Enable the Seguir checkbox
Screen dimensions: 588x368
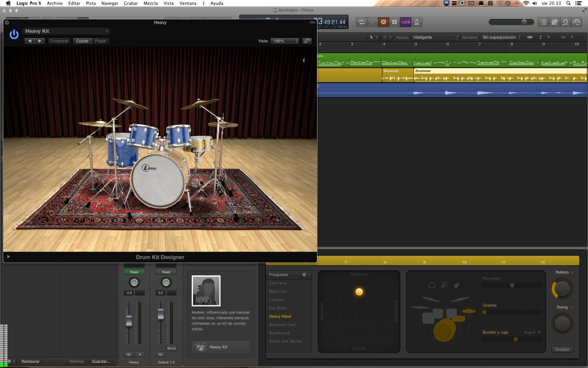click(x=539, y=332)
